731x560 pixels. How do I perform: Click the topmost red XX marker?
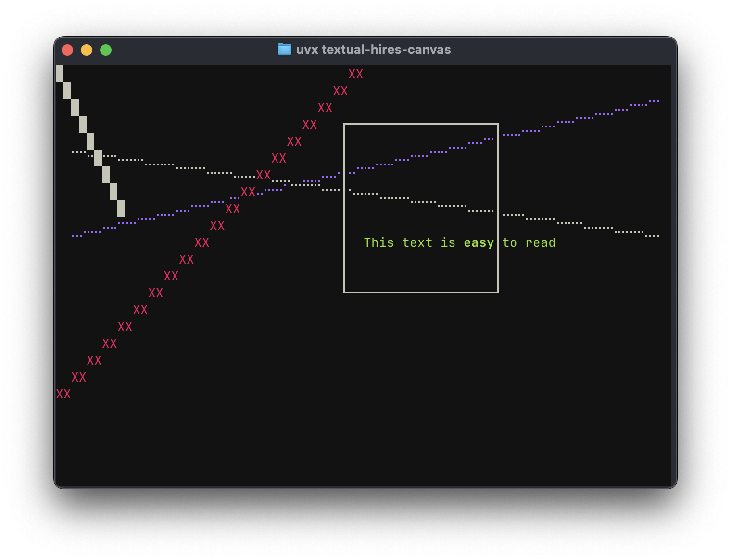pyautogui.click(x=356, y=74)
